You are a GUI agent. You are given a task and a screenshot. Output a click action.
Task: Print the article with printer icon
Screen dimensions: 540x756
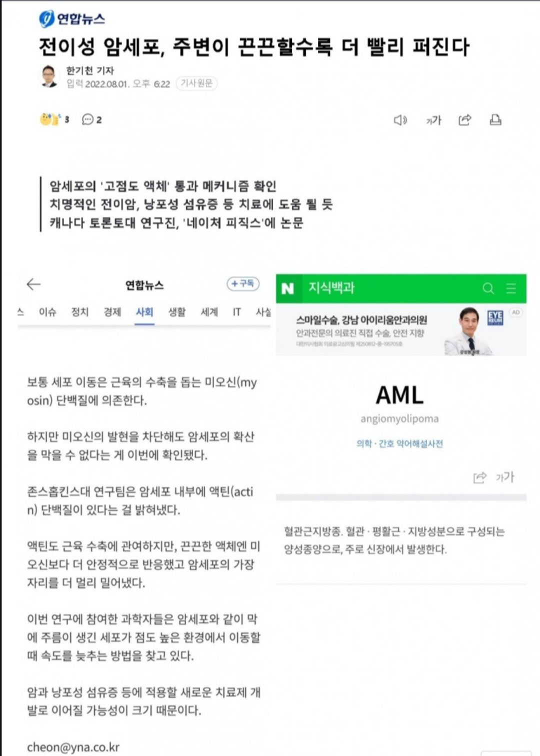pyautogui.click(x=495, y=120)
